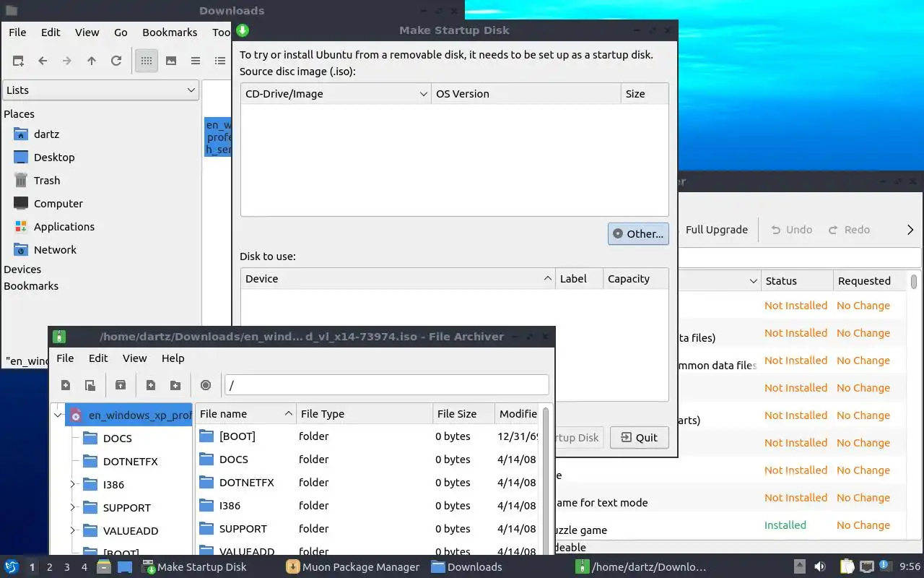Switch to virtual desktop 3
Screen dimensions: 924x578
(67, 567)
